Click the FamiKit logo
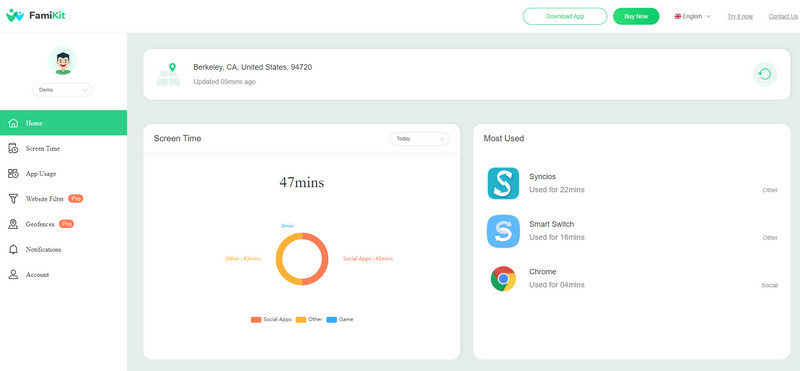Viewport: 800px width, 371px height. 36,16
